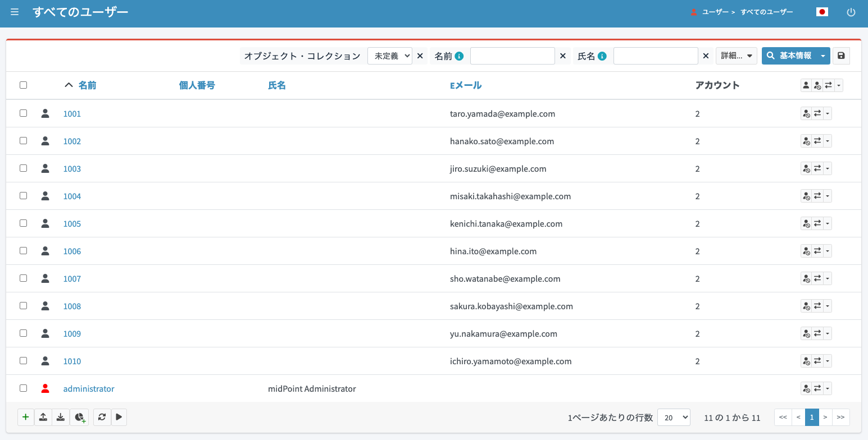Click the Japanese flag language selector

tap(822, 12)
